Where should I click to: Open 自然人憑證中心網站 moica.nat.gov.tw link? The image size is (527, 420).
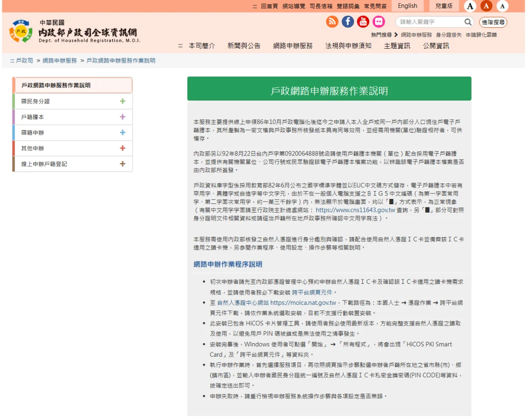277,303
